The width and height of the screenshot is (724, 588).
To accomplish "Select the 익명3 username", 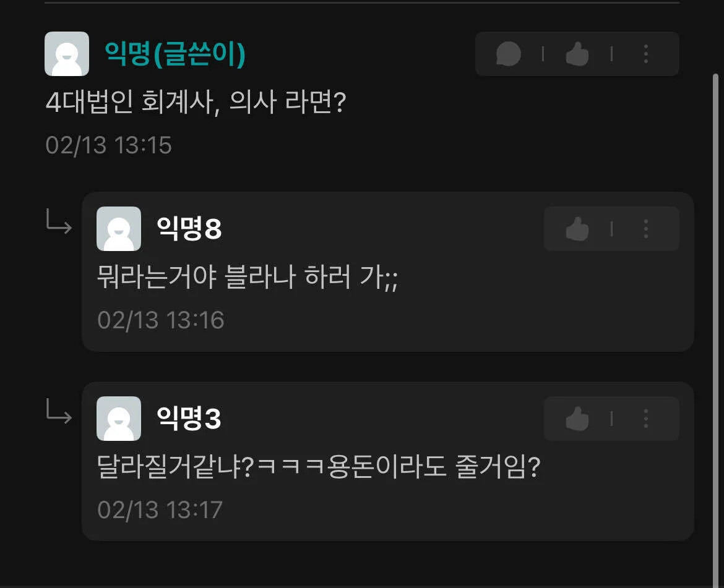I will 189,419.
